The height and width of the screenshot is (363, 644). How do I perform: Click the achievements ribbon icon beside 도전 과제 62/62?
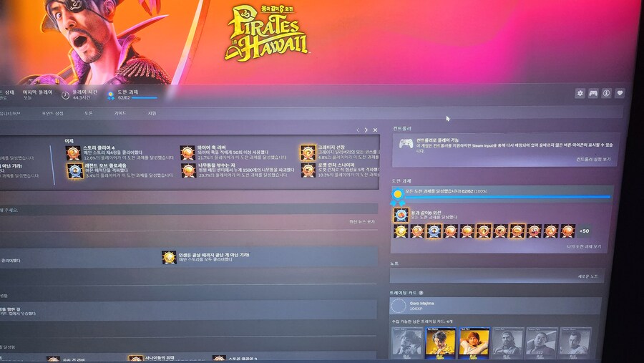[x=110, y=95]
